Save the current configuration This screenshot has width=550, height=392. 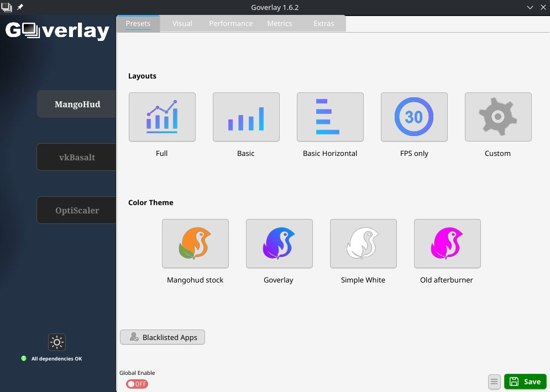point(525,381)
